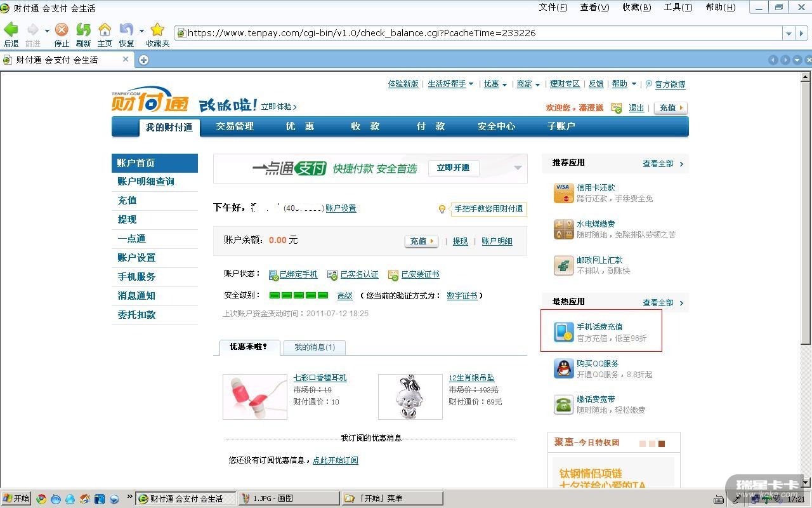Click the 已安装证书 certificate icon
This screenshot has width=812, height=508.
click(393, 275)
